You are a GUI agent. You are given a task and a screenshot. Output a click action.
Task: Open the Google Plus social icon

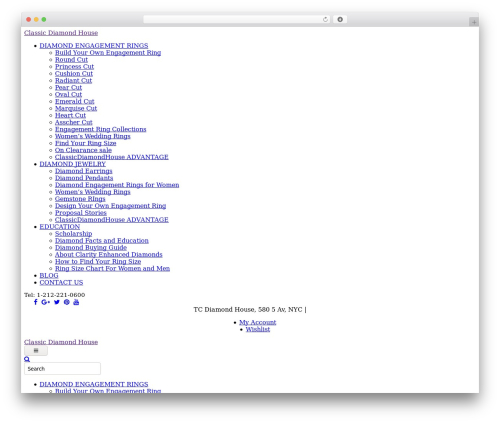[46, 302]
